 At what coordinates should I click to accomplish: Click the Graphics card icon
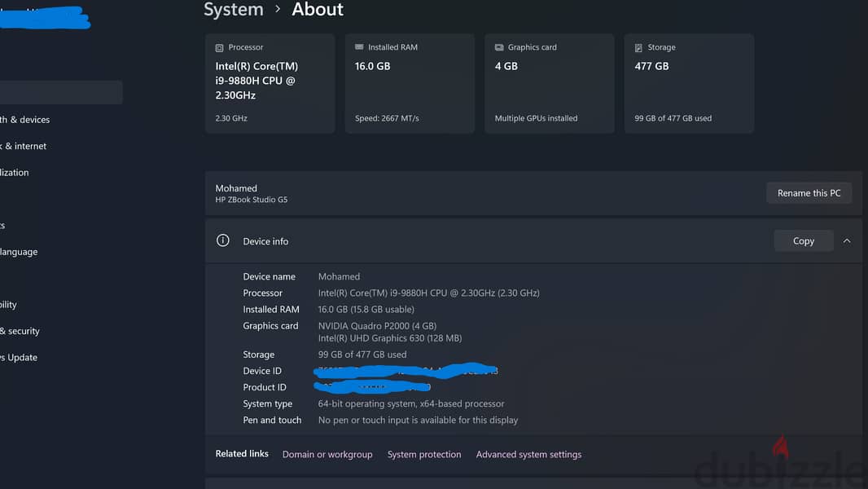pyautogui.click(x=499, y=47)
